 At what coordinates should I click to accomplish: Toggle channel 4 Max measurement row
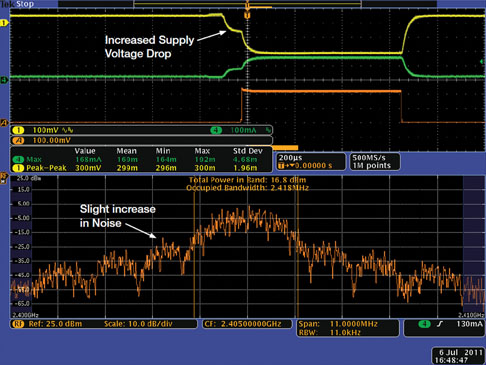pos(142,160)
